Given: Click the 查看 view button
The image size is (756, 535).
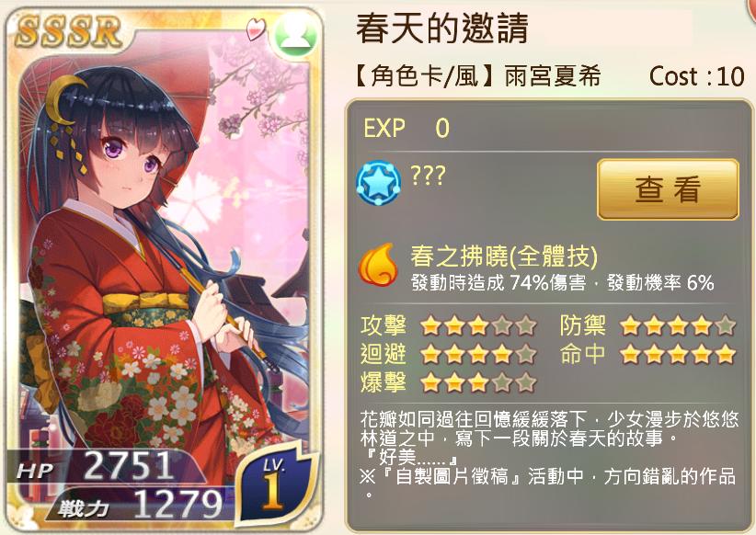Looking at the screenshot, I should click(668, 189).
